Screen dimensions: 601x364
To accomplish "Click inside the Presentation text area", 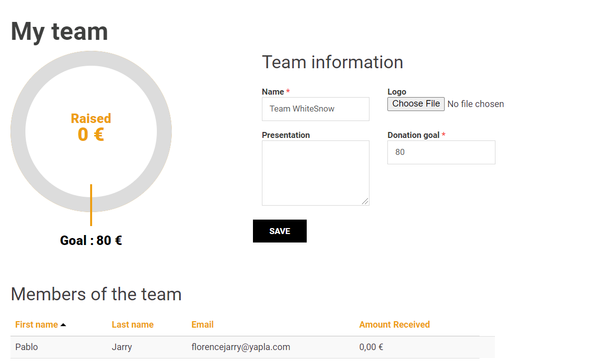I will coord(315,172).
